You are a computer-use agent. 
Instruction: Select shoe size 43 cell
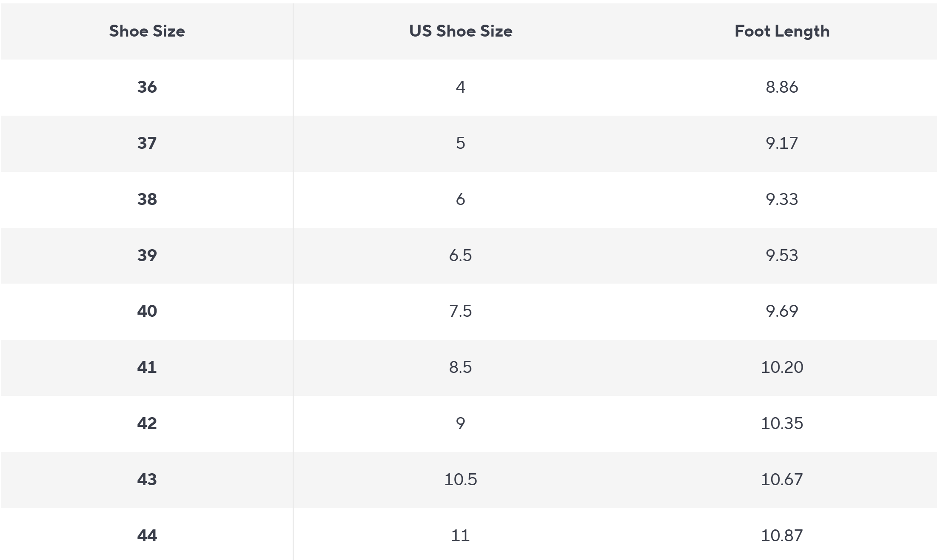(x=147, y=480)
